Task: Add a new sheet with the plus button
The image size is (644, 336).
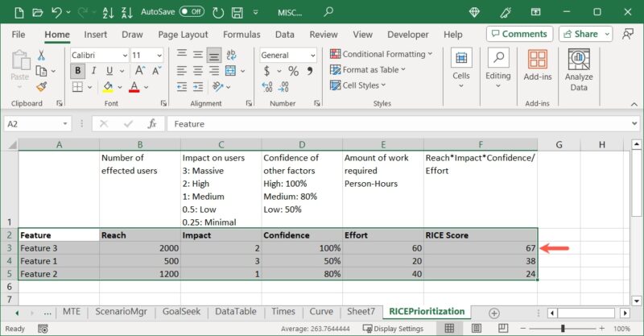Action: pos(494,313)
